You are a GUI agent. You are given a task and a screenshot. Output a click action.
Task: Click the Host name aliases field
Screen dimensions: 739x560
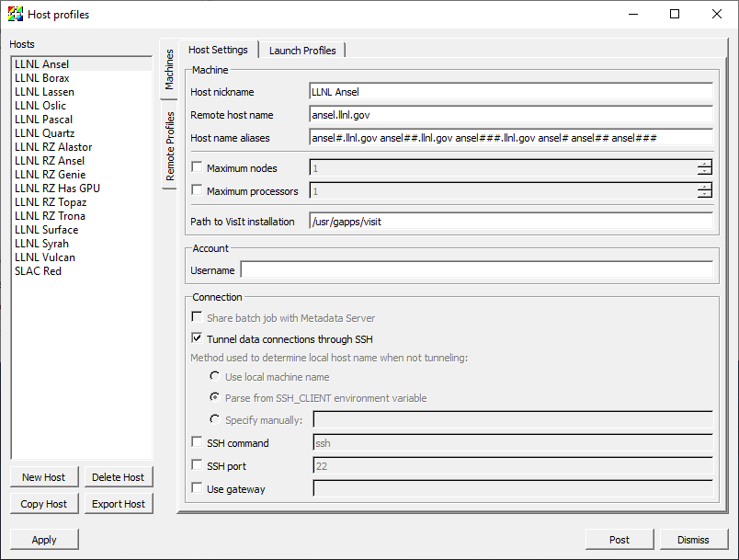[511, 138]
